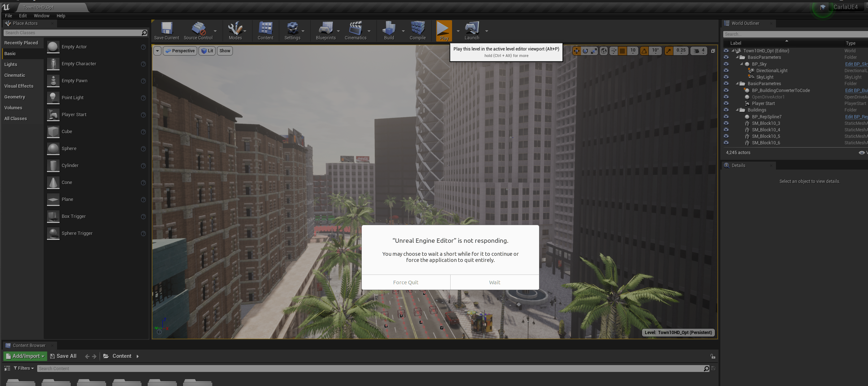The width and height of the screenshot is (868, 386).
Task: Open the Help menu
Action: click(61, 16)
